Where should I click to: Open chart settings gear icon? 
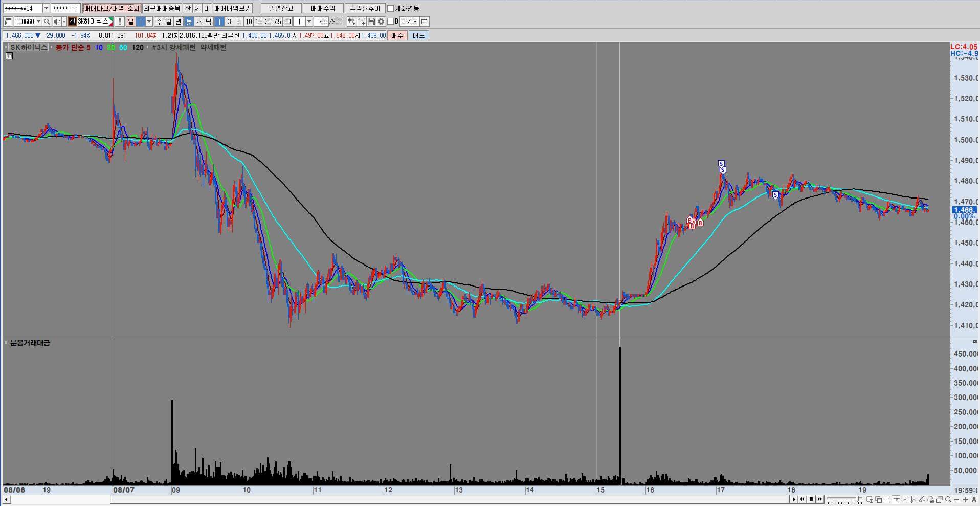(x=381, y=21)
